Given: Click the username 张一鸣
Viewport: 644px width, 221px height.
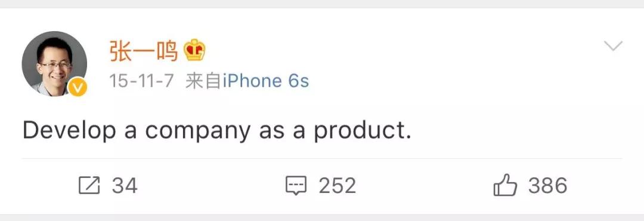Looking at the screenshot, I should pos(144,51).
